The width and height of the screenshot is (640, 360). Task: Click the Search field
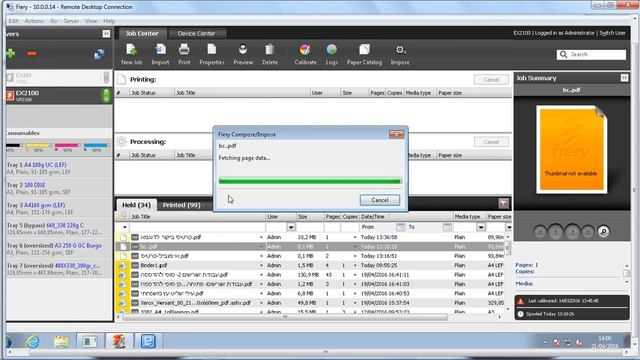[x=591, y=54]
